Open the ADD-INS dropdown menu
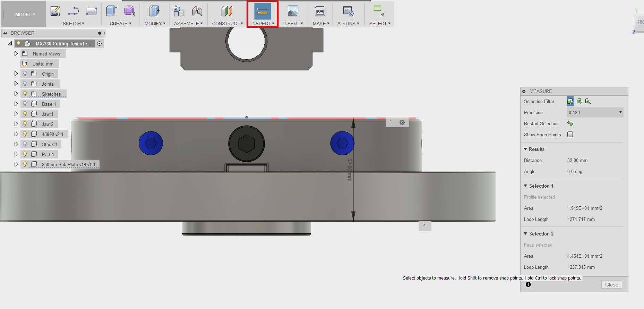This screenshot has height=309, width=644. (x=348, y=24)
